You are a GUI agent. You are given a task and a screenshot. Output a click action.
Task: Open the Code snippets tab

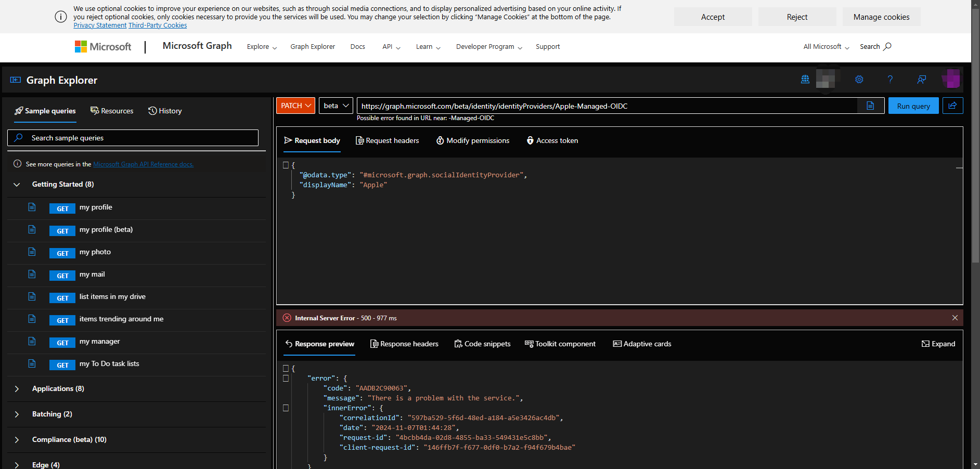click(482, 344)
